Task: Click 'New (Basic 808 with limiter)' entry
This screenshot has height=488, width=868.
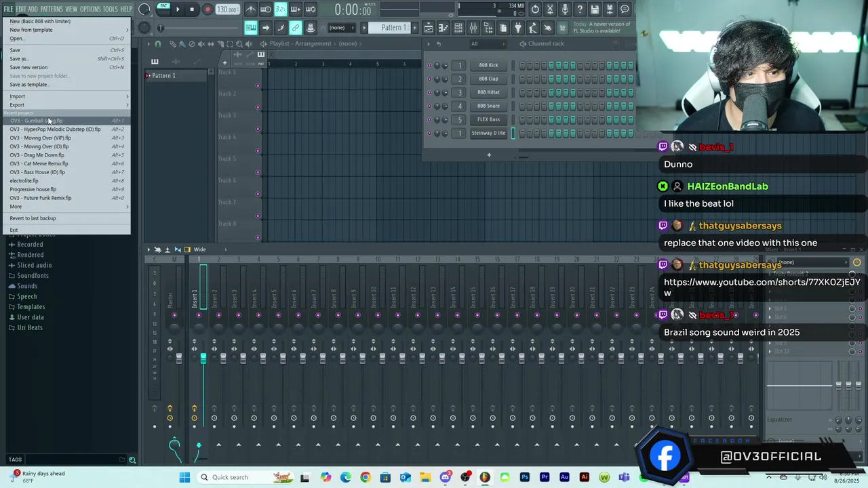Action: pyautogui.click(x=66, y=21)
